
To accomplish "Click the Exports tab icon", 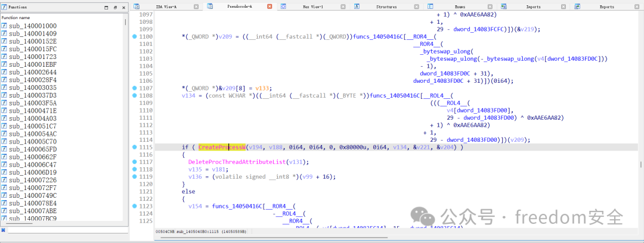I will click(577, 7).
